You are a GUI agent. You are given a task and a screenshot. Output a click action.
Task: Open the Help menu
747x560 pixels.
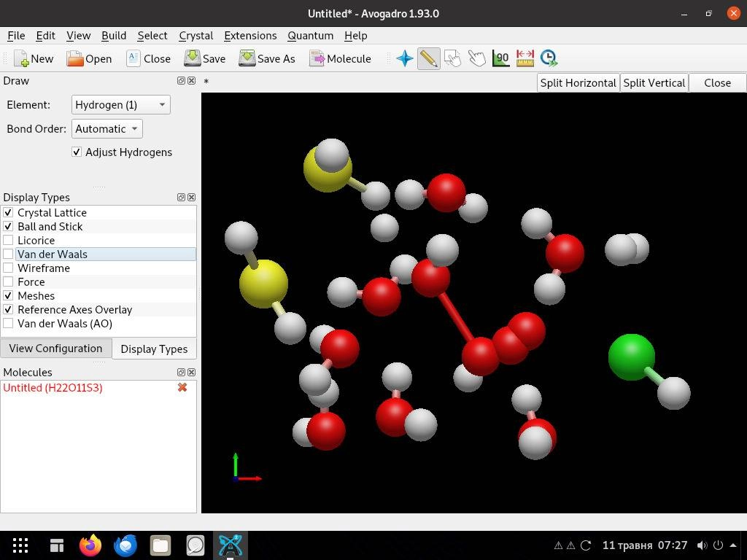355,36
